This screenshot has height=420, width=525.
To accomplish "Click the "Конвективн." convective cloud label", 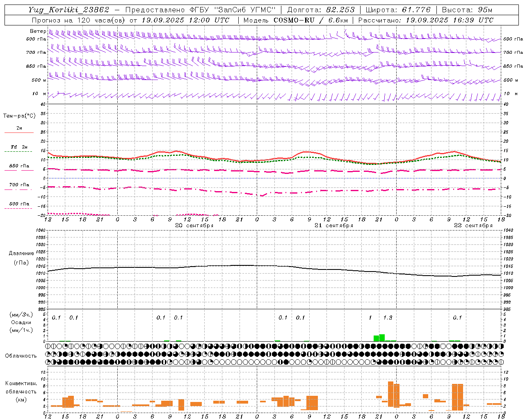I will pyautogui.click(x=21, y=383).
